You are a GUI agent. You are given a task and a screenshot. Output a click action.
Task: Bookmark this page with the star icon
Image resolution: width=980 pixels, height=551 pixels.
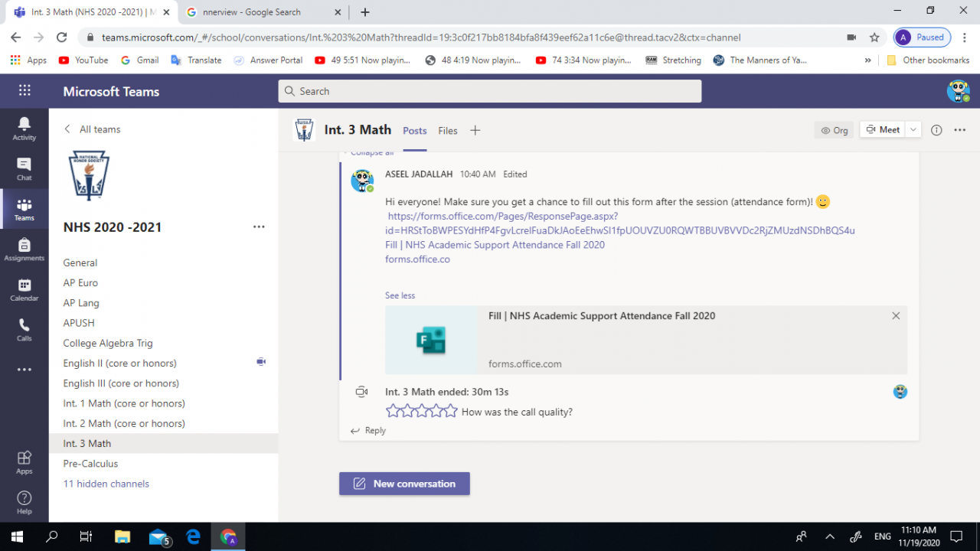(874, 37)
